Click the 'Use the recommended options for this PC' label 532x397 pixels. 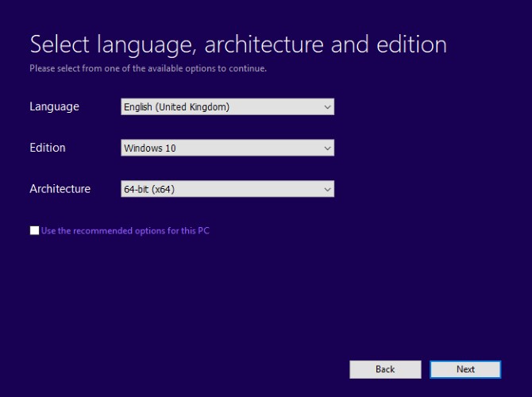point(125,231)
